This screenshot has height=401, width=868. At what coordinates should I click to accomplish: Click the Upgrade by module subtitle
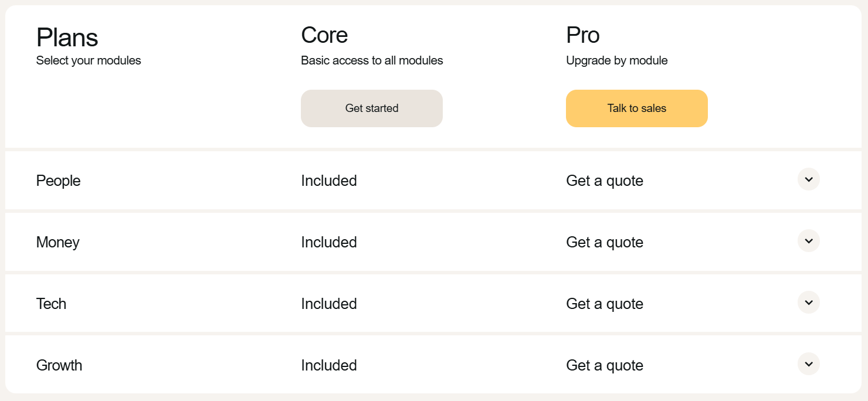click(x=616, y=60)
